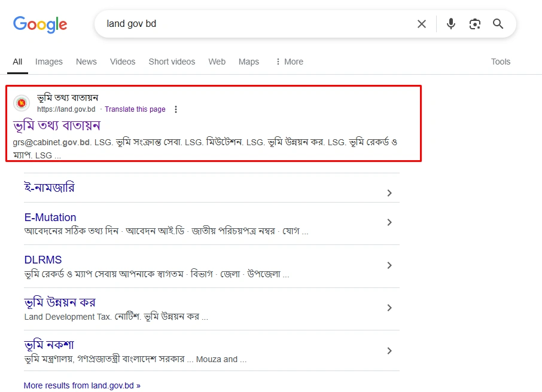This screenshot has width=542, height=392.
Task: Expand the ভূমি উন্নয়ন কর row chevron
Action: 389,308
